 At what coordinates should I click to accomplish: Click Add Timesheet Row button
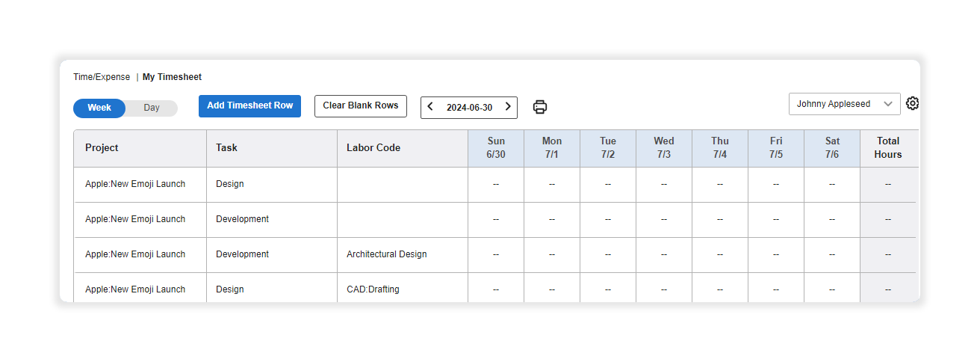coord(249,106)
